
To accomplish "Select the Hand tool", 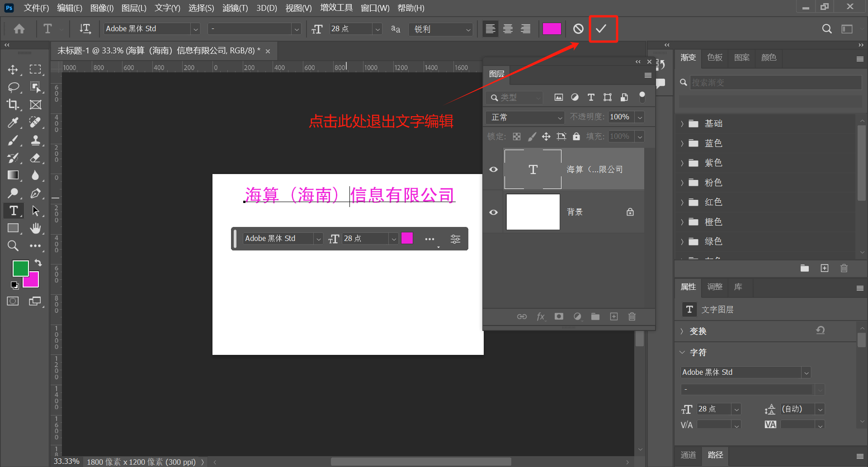I will (x=35, y=228).
